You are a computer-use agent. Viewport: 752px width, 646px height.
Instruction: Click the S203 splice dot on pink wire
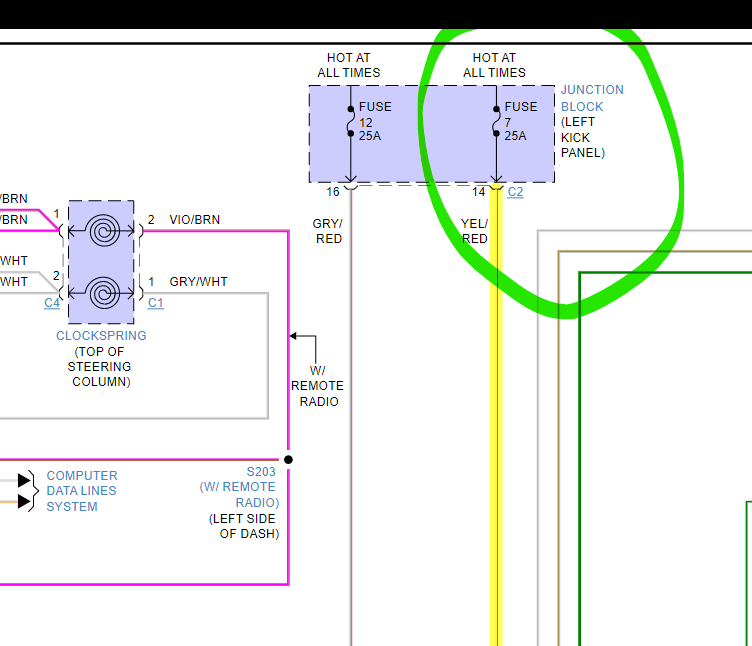[288, 460]
